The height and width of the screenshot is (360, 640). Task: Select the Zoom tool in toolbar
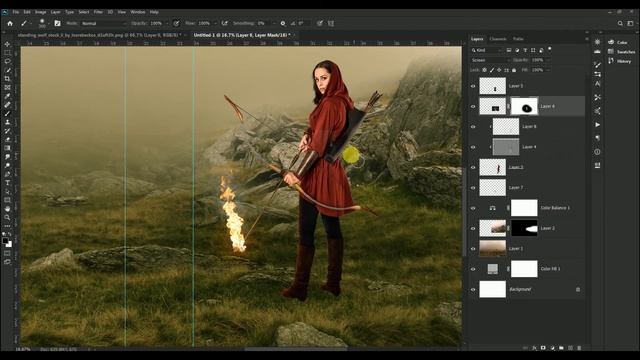coord(7,217)
